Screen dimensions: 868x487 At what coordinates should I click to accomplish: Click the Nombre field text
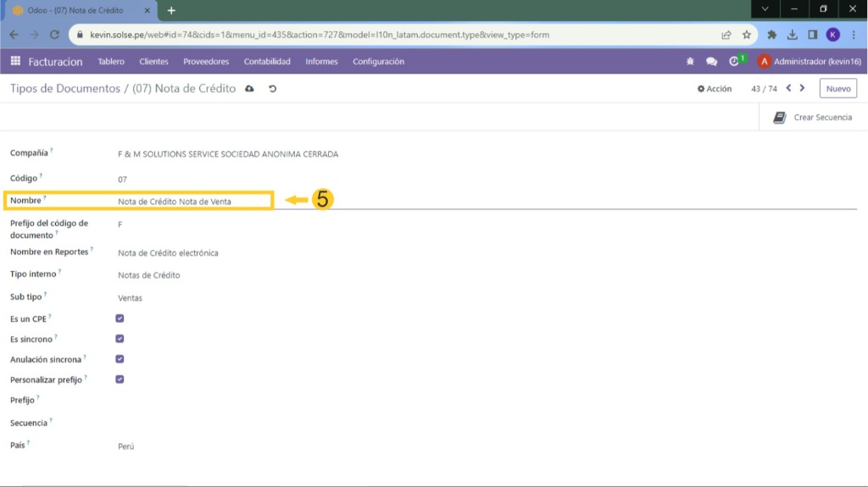[x=175, y=202]
